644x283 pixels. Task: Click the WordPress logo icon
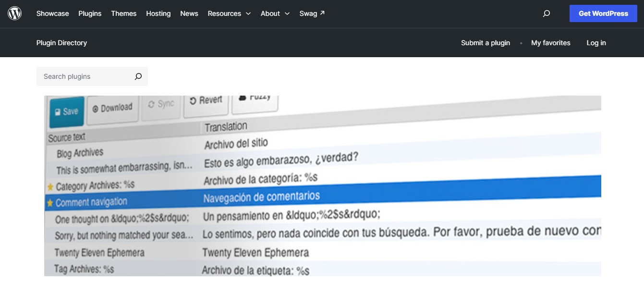tap(15, 13)
